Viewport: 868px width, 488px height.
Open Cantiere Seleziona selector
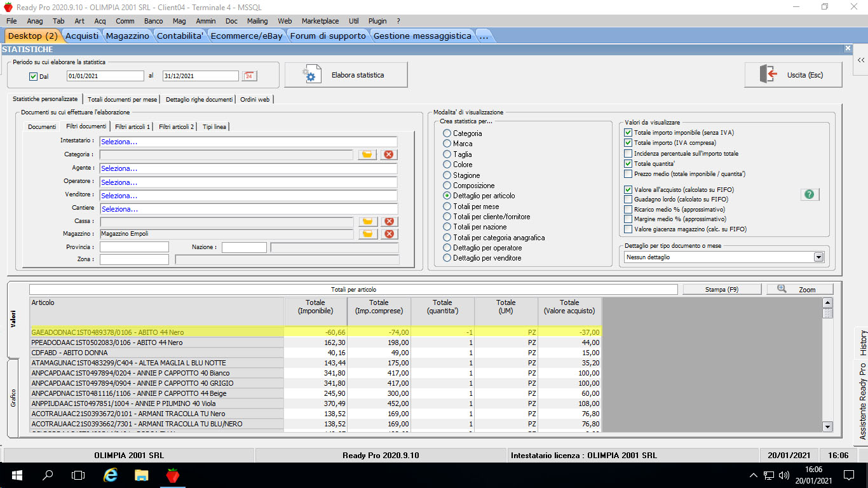248,209
